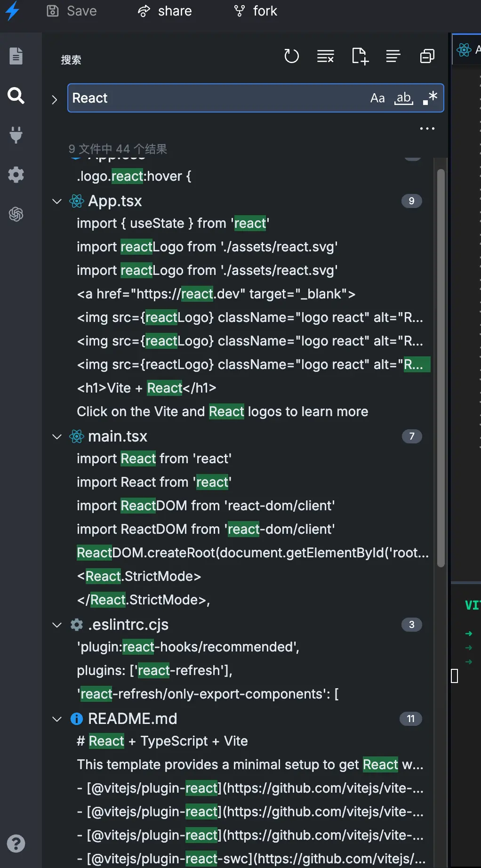This screenshot has width=481, height=868.
Task: Open the Search sidebar icon
Action: [16, 96]
